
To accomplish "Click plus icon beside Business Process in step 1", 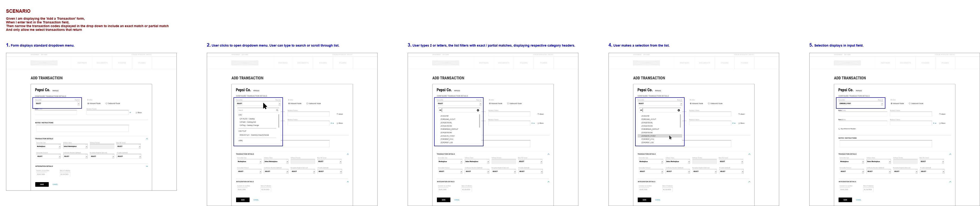I will point(130,113).
